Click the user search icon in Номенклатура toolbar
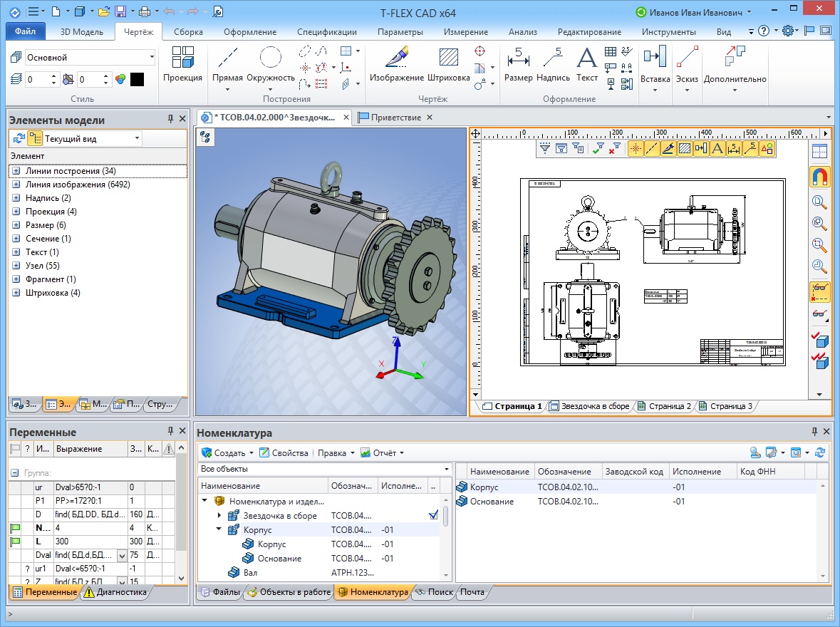The image size is (840, 627). point(755,453)
